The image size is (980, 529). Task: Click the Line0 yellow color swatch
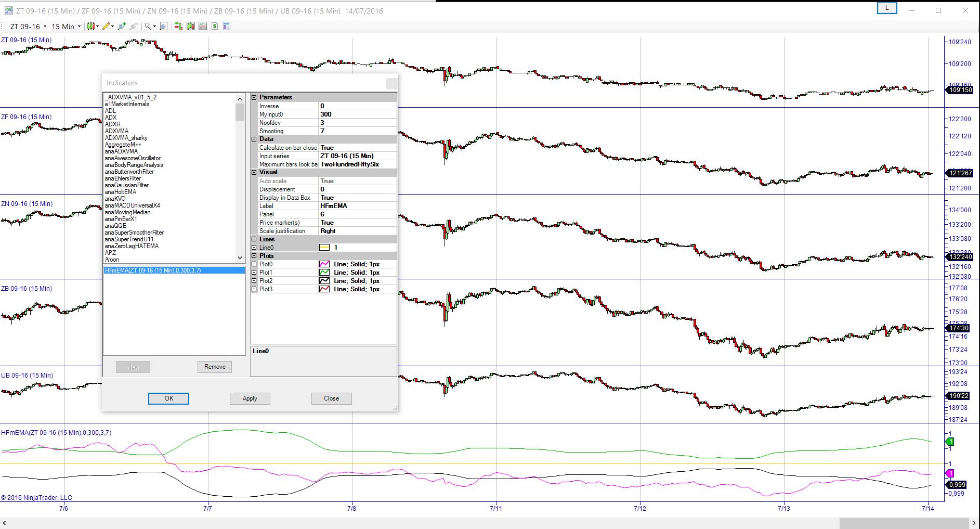pos(324,248)
